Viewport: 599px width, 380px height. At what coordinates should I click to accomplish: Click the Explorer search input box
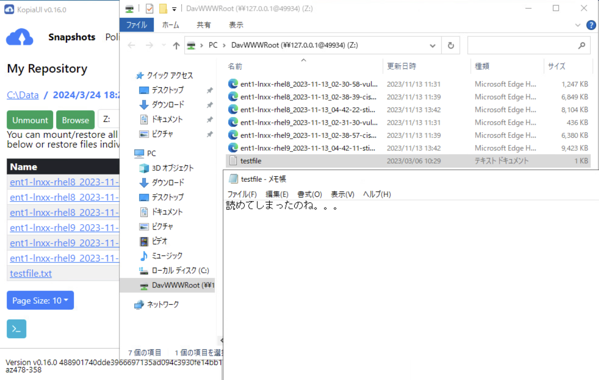[x=522, y=45]
